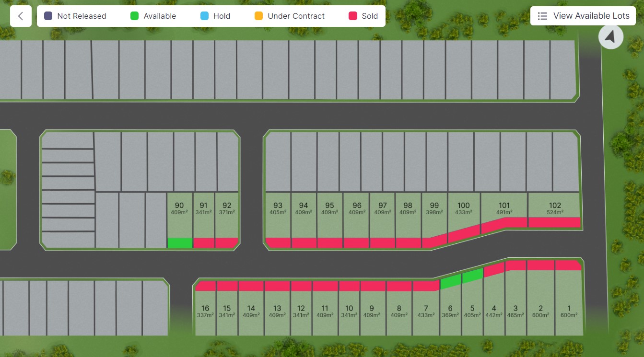644x357 pixels.
Task: Select the Not Released legend entry
Action: [75, 16]
